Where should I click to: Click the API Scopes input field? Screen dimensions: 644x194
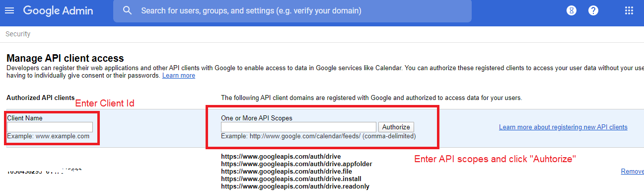tap(298, 127)
